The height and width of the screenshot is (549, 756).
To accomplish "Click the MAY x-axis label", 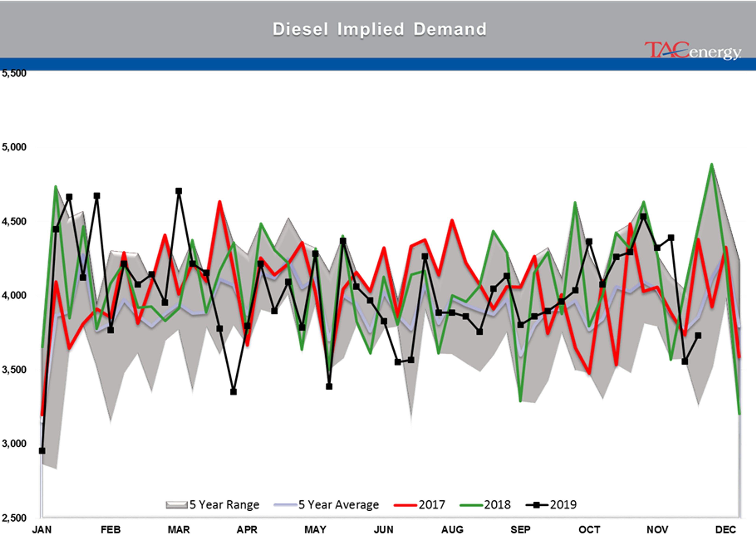I will tap(315, 530).
